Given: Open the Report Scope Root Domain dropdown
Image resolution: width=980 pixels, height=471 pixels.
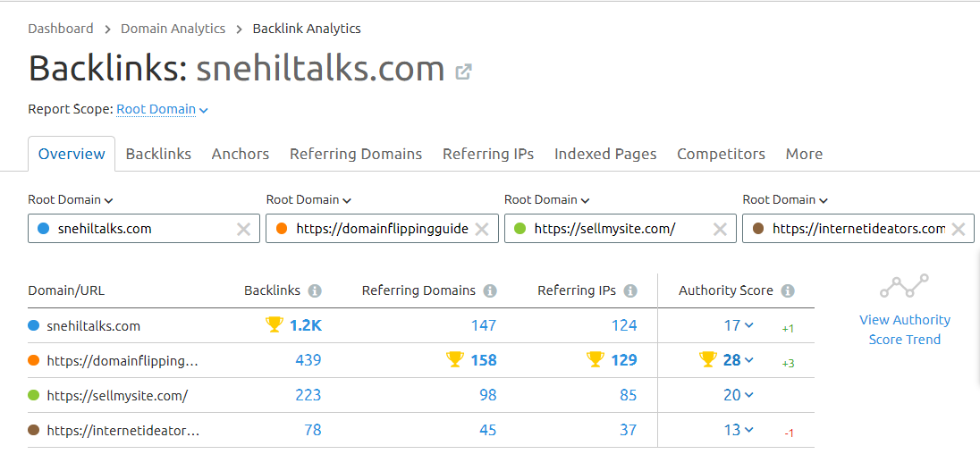Looking at the screenshot, I should point(162,110).
